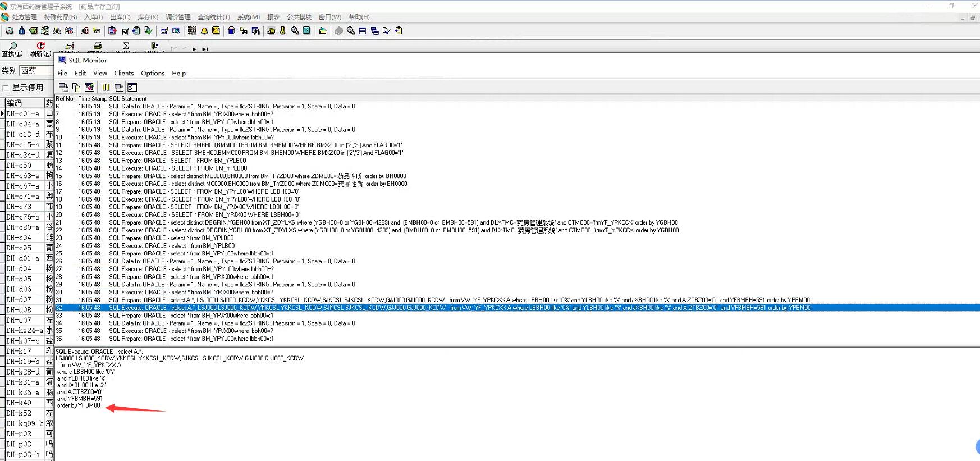The image size is (980, 461).
Task: Click the DH-hs24-a code cell
Action: (x=25, y=330)
